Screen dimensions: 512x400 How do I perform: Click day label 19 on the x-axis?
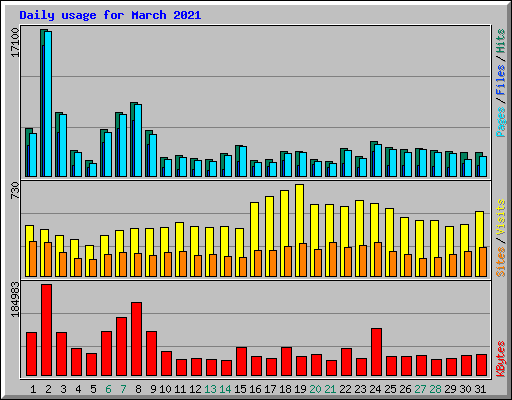[x=300, y=389]
